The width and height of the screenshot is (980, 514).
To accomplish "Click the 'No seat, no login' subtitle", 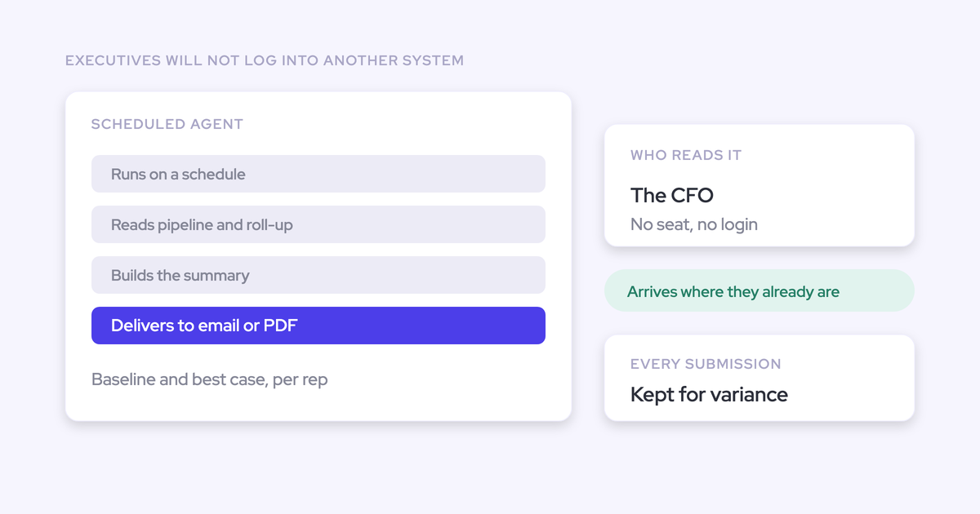I will pyautogui.click(x=694, y=224).
